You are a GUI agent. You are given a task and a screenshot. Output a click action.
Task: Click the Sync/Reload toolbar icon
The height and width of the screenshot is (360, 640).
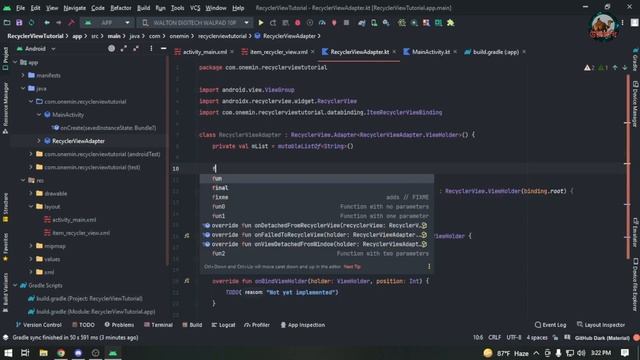point(31,23)
